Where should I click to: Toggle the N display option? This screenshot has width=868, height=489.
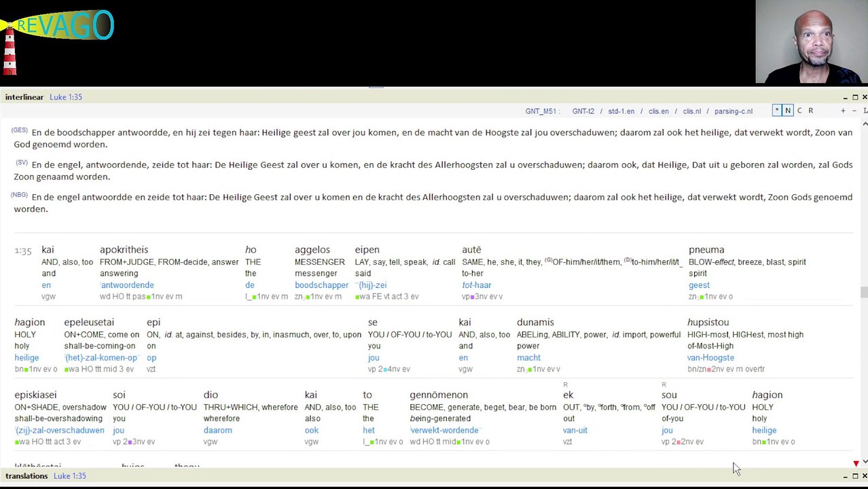click(788, 111)
